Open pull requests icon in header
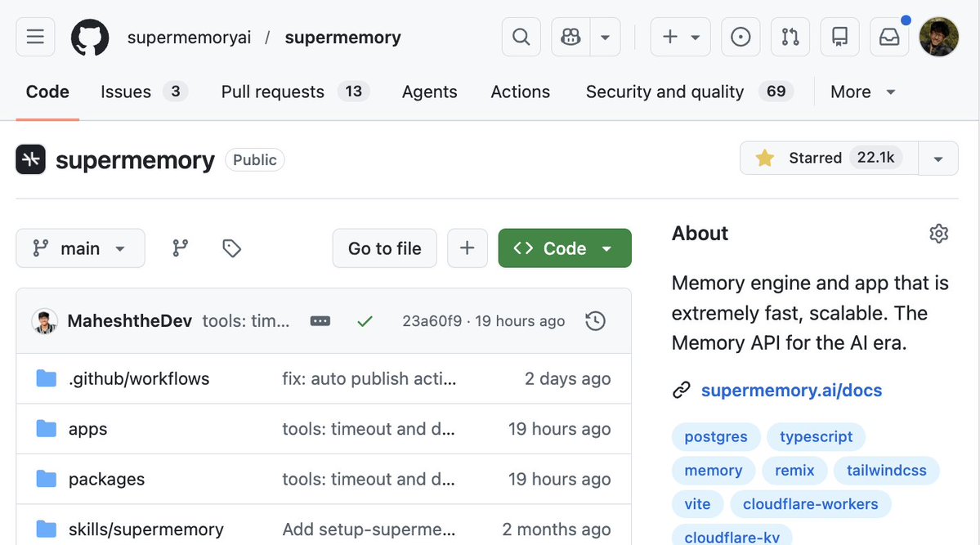Viewport: 980px width, 545px height. (790, 37)
